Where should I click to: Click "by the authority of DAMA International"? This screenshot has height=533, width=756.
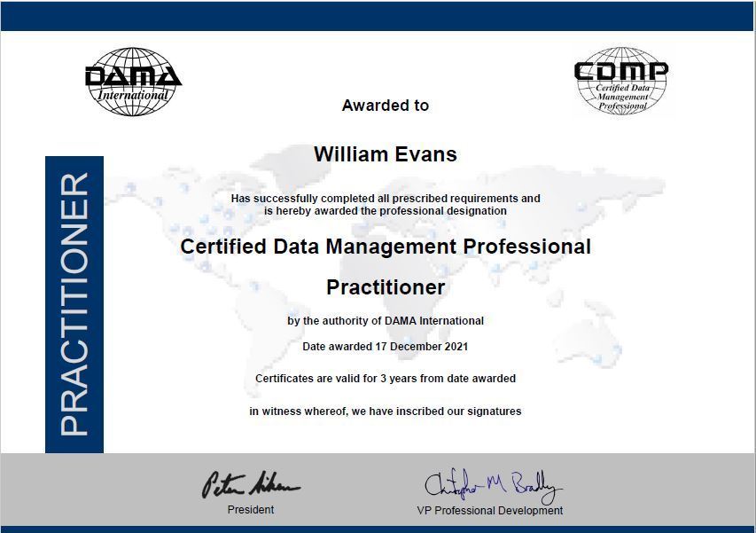(x=386, y=321)
